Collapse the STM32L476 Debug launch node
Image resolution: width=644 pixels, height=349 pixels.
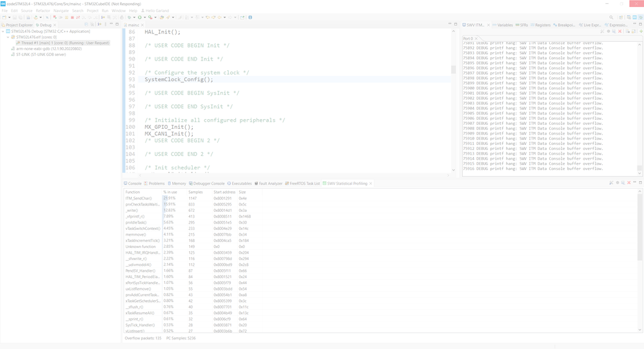pos(4,31)
